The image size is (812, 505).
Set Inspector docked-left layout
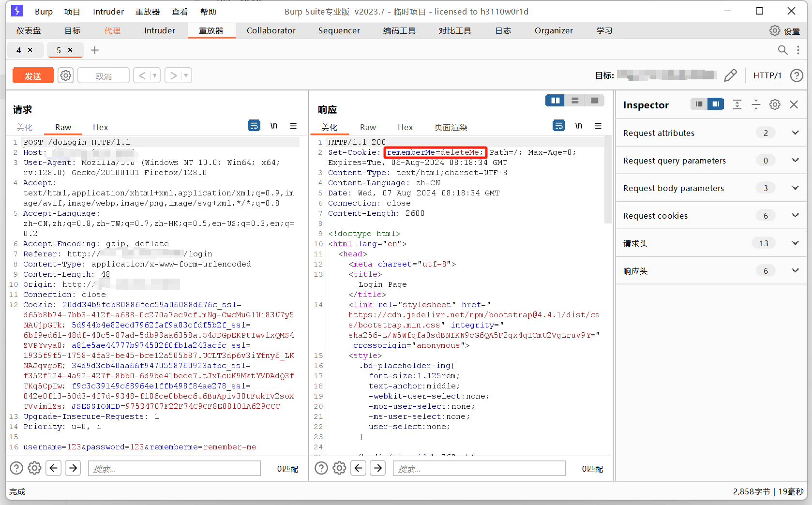[x=699, y=104]
